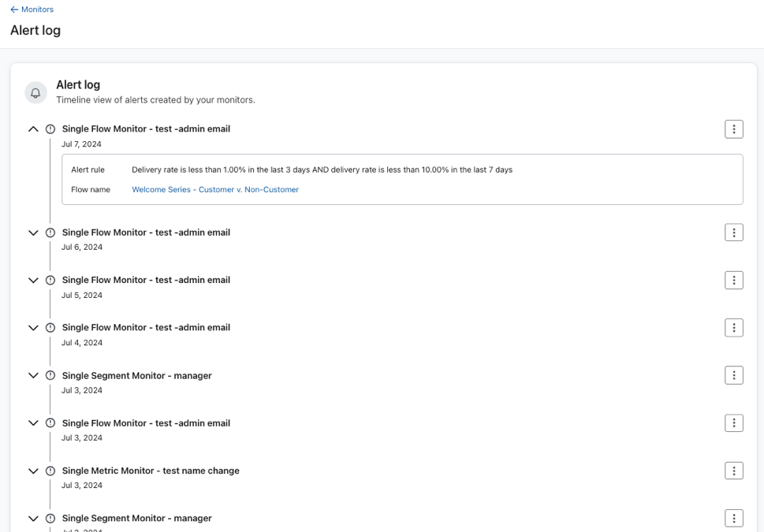Open the options menu for the Jul 7 alert
This screenshot has width=764, height=532.
point(733,128)
